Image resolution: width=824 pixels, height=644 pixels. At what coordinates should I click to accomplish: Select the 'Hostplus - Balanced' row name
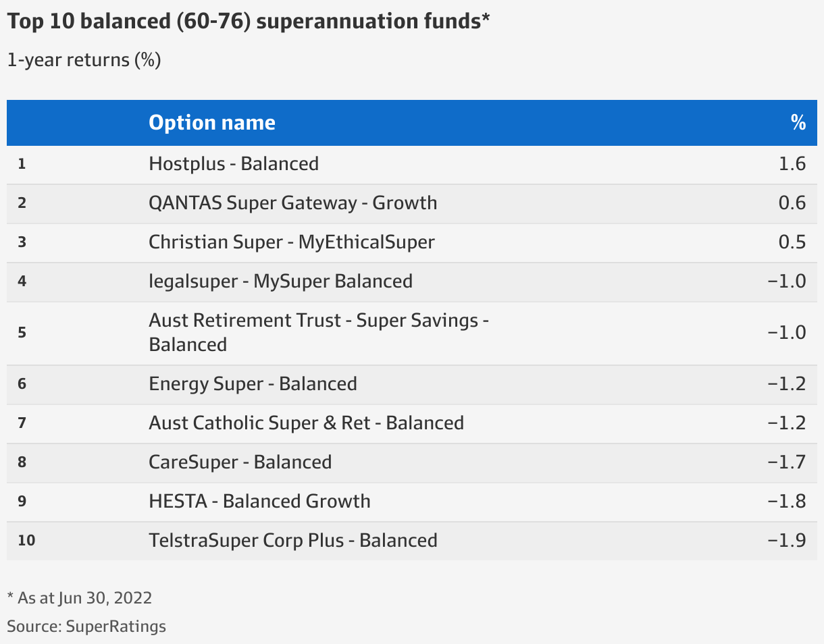pyautogui.click(x=234, y=164)
